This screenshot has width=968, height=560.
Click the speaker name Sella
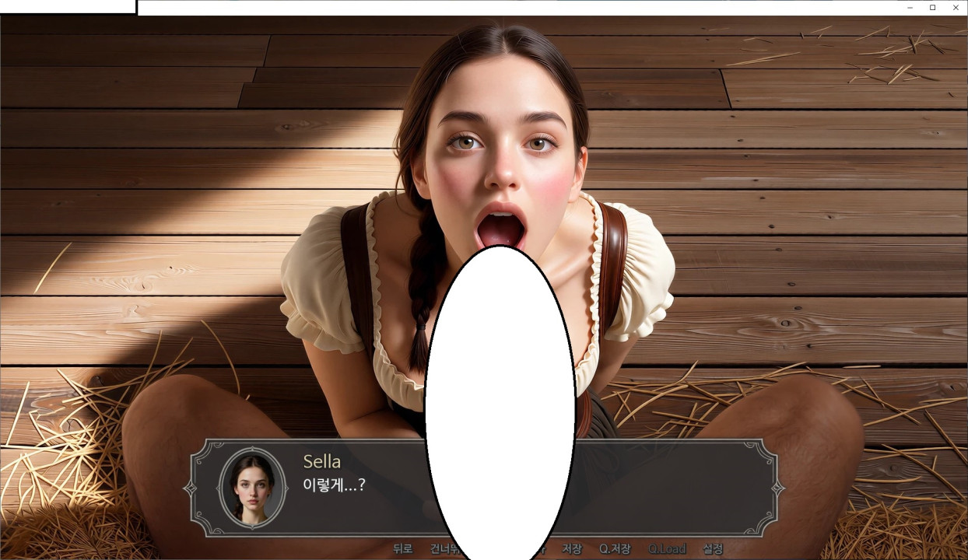321,461
